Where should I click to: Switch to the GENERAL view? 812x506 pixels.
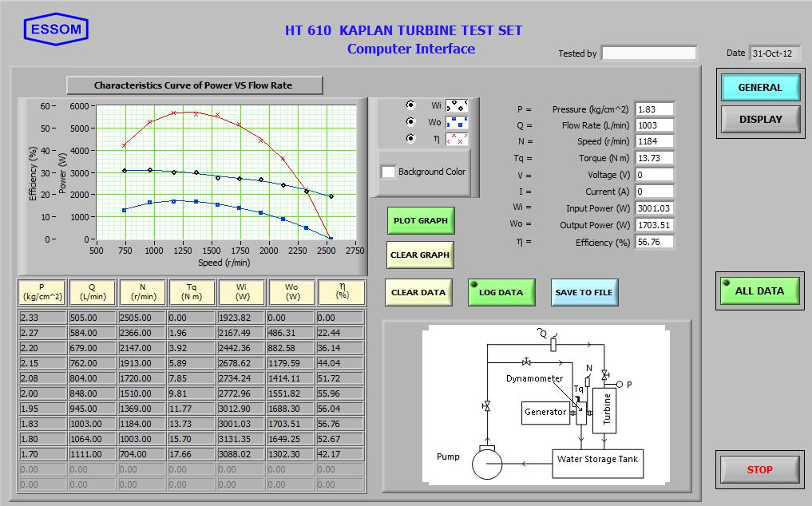tap(759, 87)
